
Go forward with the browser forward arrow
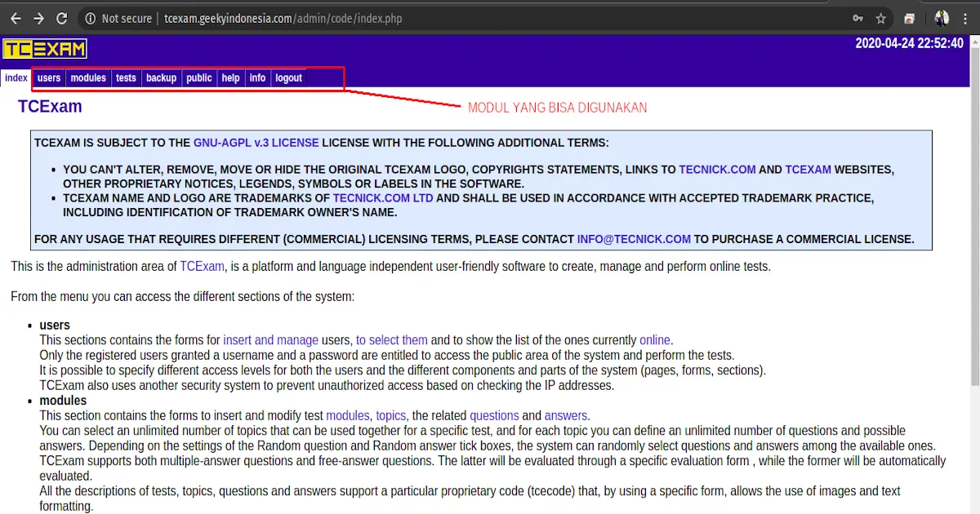38,18
